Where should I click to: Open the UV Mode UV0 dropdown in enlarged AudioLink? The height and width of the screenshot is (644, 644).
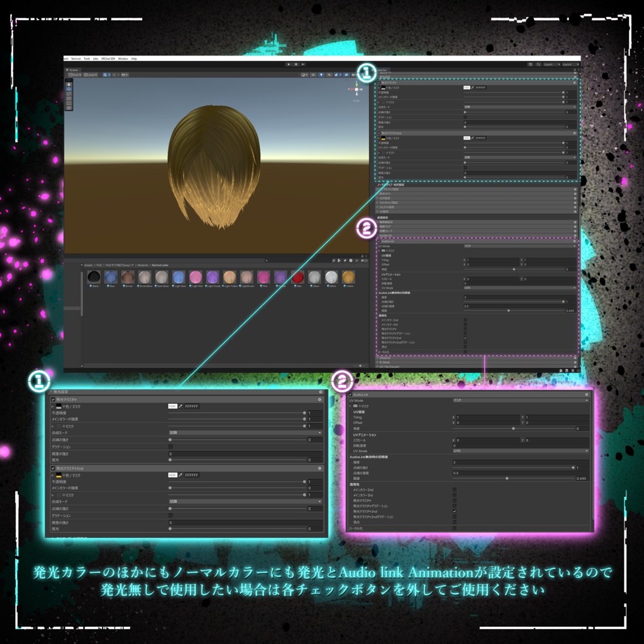point(520,451)
